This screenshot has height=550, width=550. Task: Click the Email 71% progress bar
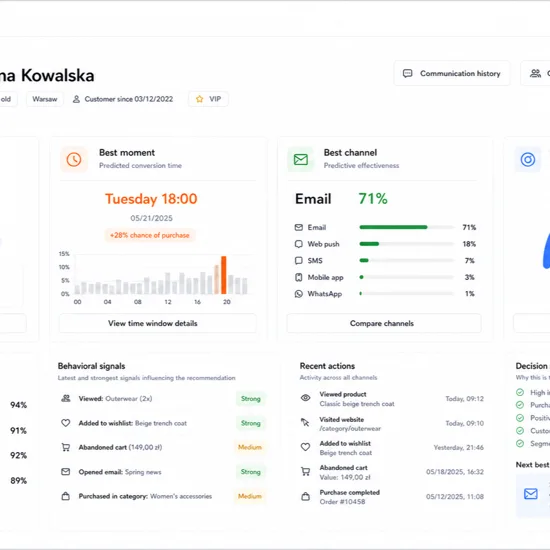point(407,227)
